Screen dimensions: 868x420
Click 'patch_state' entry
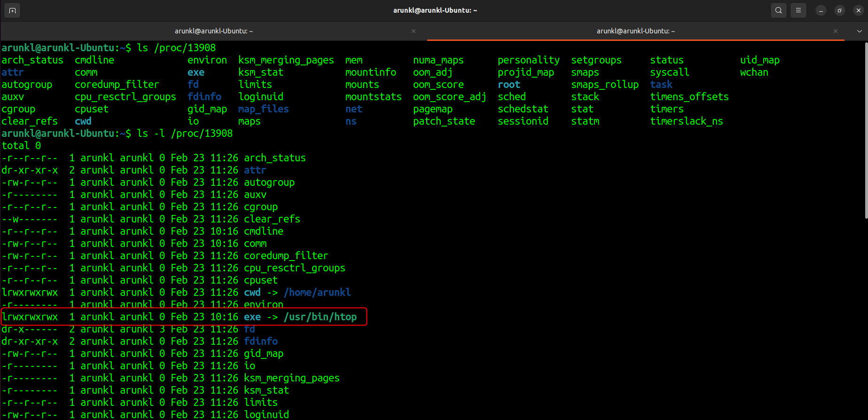pos(444,121)
